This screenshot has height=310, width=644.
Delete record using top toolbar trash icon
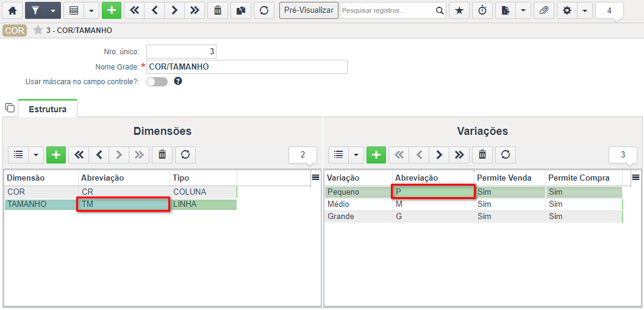218,11
